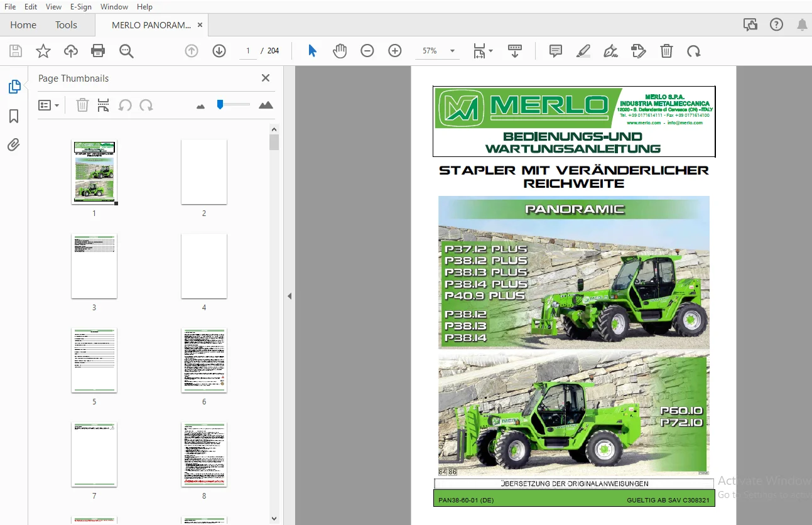Viewport: 812px width, 525px height.
Task: Select page 3 thumbnail
Action: pos(94,266)
